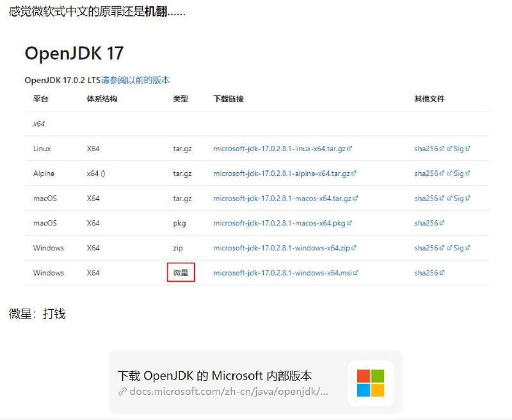Download microsoft-jdk-17.0.2.8.1-linux-x64.tar.gz
This screenshot has width=512, height=420.
coord(280,149)
